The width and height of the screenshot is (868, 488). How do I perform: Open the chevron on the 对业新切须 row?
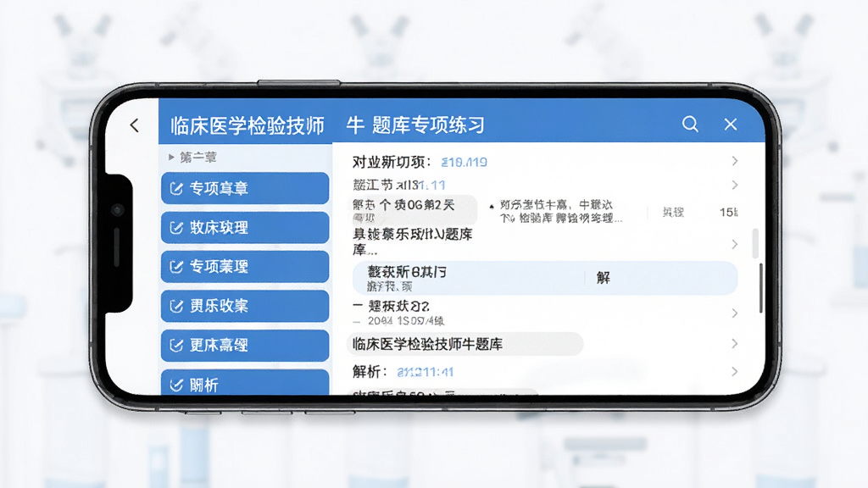[735, 161]
